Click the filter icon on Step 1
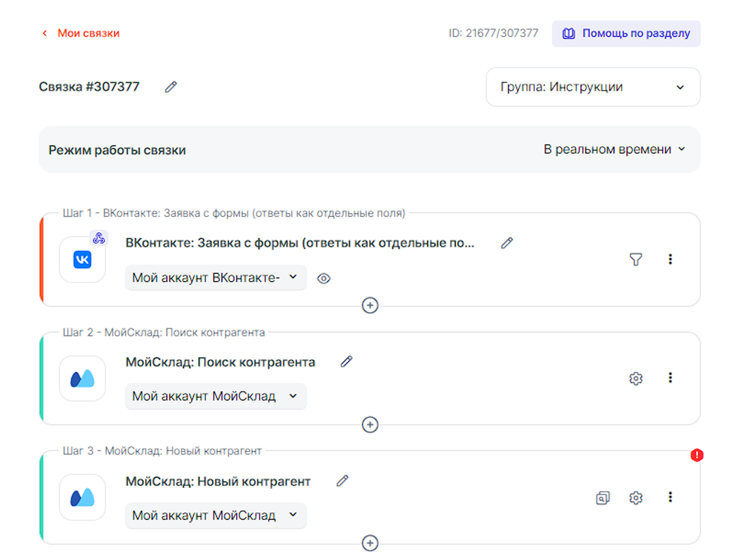 [635, 259]
